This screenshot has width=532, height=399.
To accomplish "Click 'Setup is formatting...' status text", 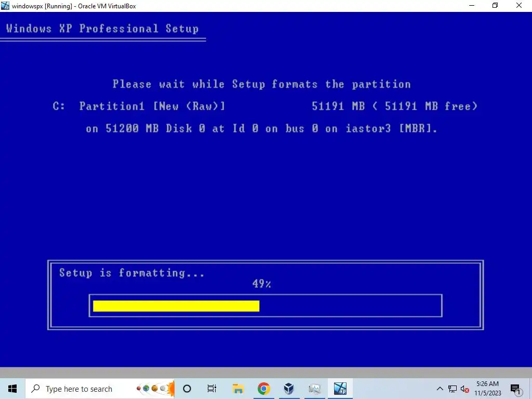I will (x=132, y=273).
